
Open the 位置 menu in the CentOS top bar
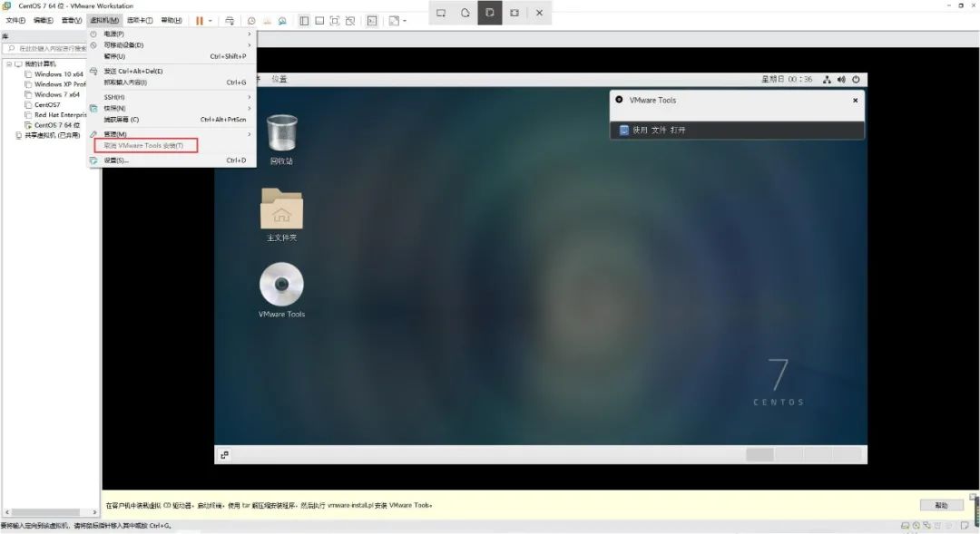(x=279, y=79)
